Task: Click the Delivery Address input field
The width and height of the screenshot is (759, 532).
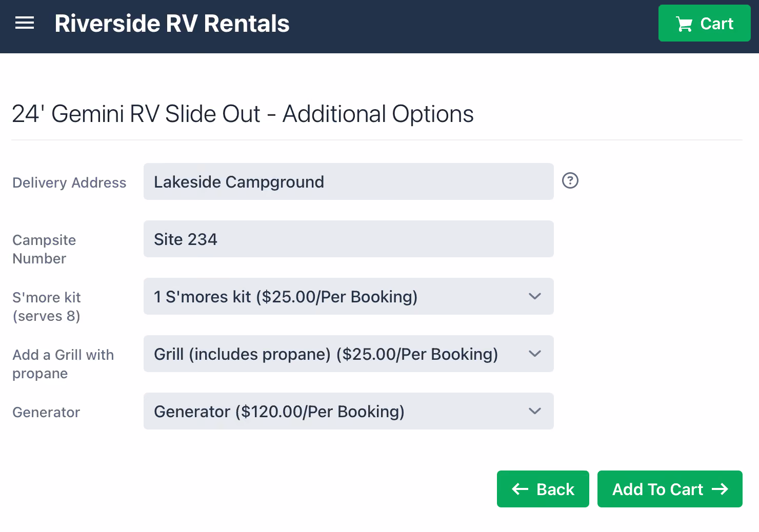Action: click(x=349, y=181)
